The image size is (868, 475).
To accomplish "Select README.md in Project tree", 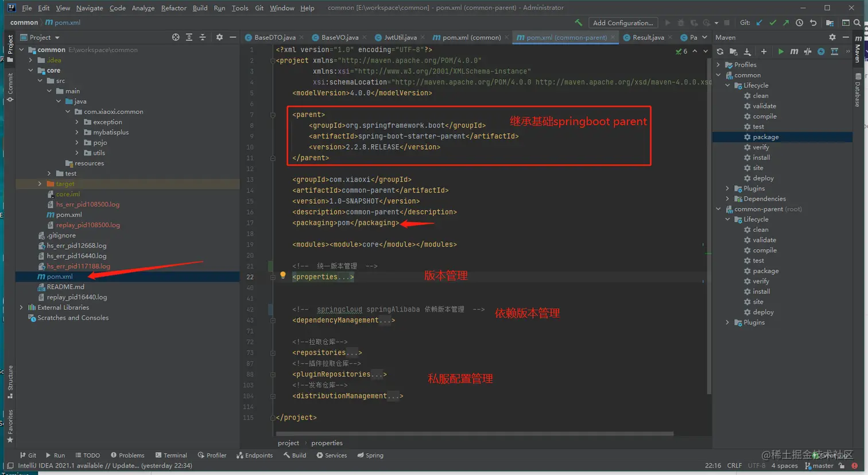I will [65, 287].
